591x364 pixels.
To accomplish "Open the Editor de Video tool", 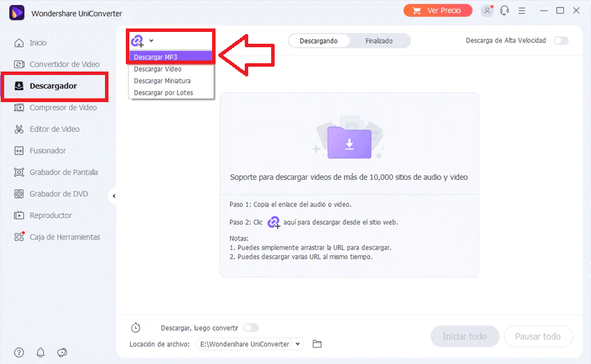I will click(x=47, y=129).
